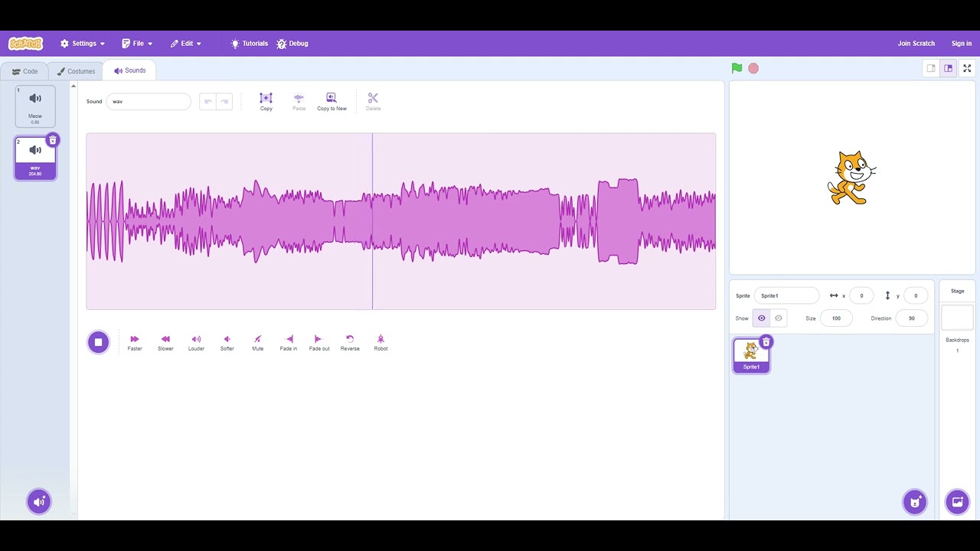Apply the Faster effect
This screenshot has width=980, height=551.
(x=135, y=342)
